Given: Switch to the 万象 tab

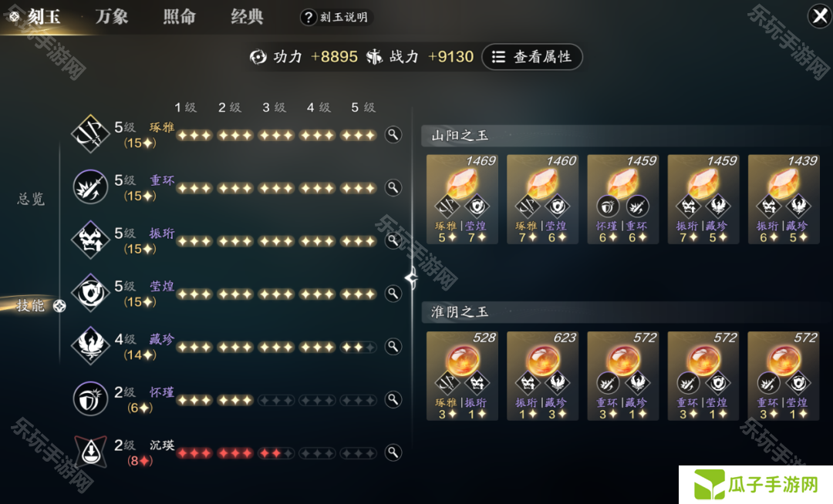Looking at the screenshot, I should 112,16.
